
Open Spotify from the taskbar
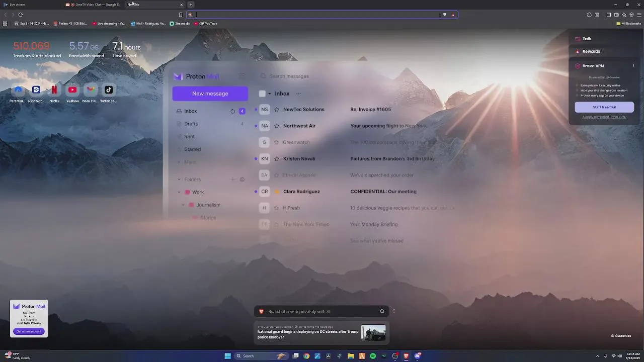pos(373,356)
